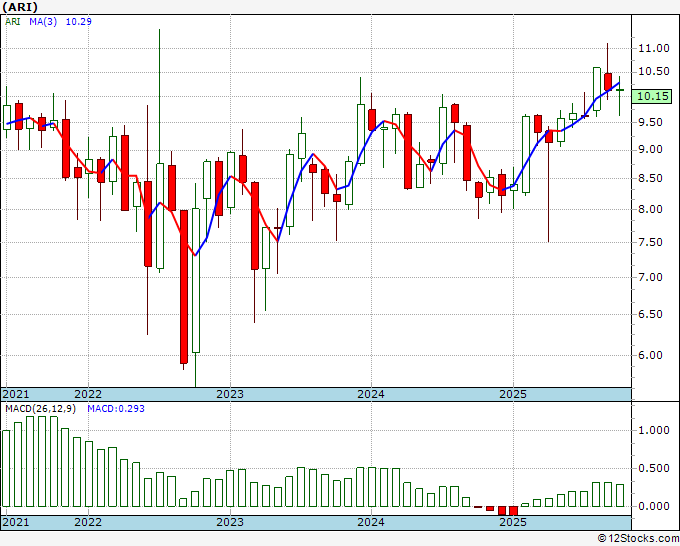Click the 11.00 price axis label
Image resolution: width=680 pixels, height=546 pixels.
coord(654,48)
